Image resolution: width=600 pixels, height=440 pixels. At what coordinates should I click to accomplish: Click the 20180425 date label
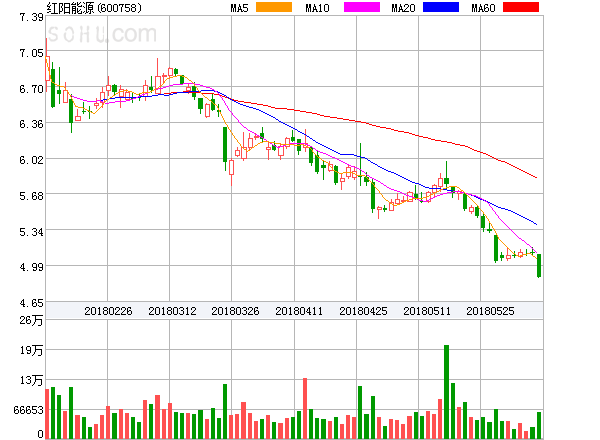pos(363,311)
